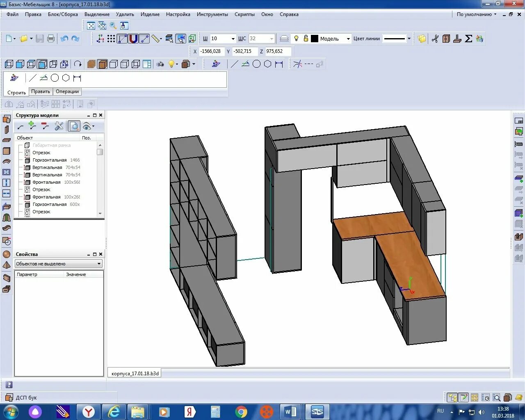Screen dimensions: 525x420
Task: Click the scissors cutting icon
Action: point(435,39)
